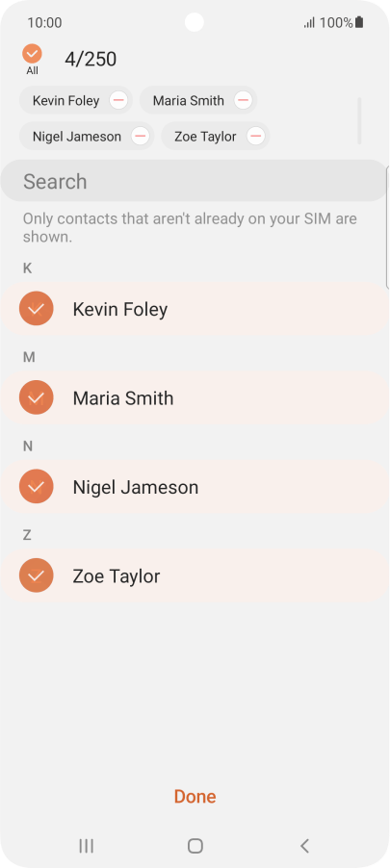Screen dimensions: 390x868
Task: Remove Kevin Foley chip with minus icon
Action: point(118,100)
